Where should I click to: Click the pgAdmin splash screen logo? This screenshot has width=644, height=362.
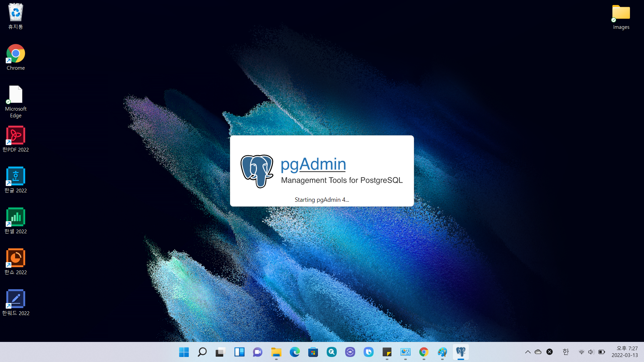coord(257,171)
